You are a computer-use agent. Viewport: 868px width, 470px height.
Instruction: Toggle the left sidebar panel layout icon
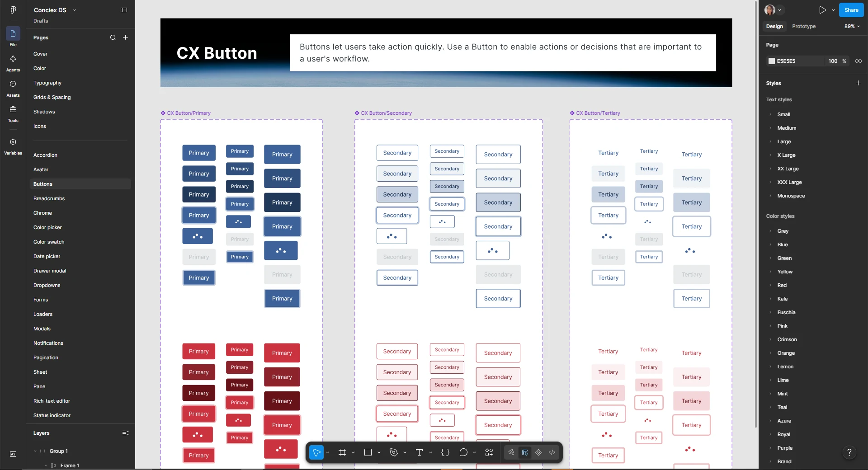(124, 10)
